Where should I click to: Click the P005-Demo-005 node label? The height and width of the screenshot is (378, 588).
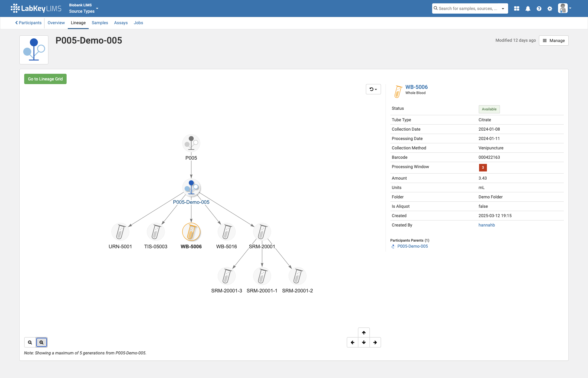pos(191,202)
